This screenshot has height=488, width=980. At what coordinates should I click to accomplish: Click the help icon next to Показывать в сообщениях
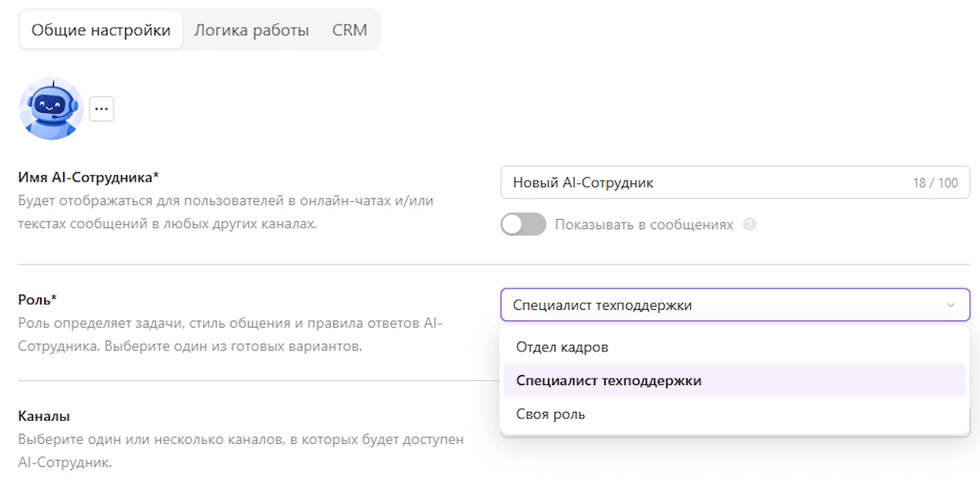click(x=750, y=224)
